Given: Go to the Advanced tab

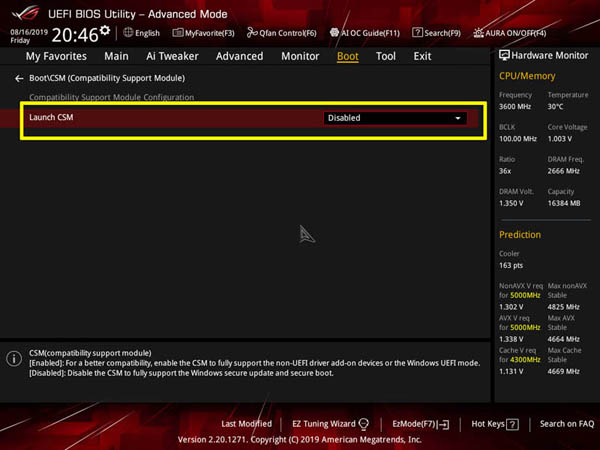Looking at the screenshot, I should 240,56.
